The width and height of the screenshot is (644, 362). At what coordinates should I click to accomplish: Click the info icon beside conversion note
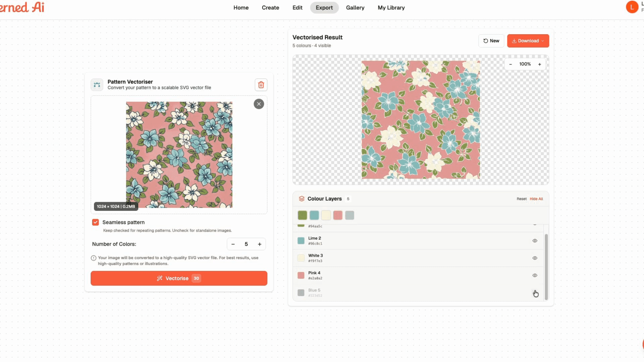tap(94, 258)
